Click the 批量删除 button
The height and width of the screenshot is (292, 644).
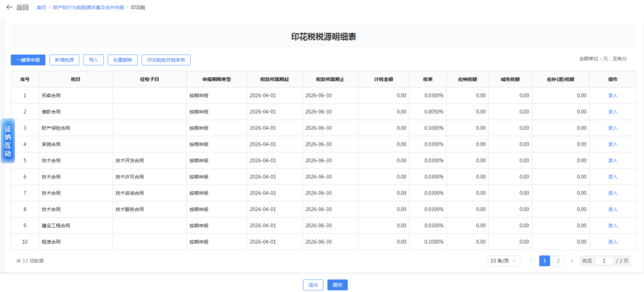[x=122, y=60]
